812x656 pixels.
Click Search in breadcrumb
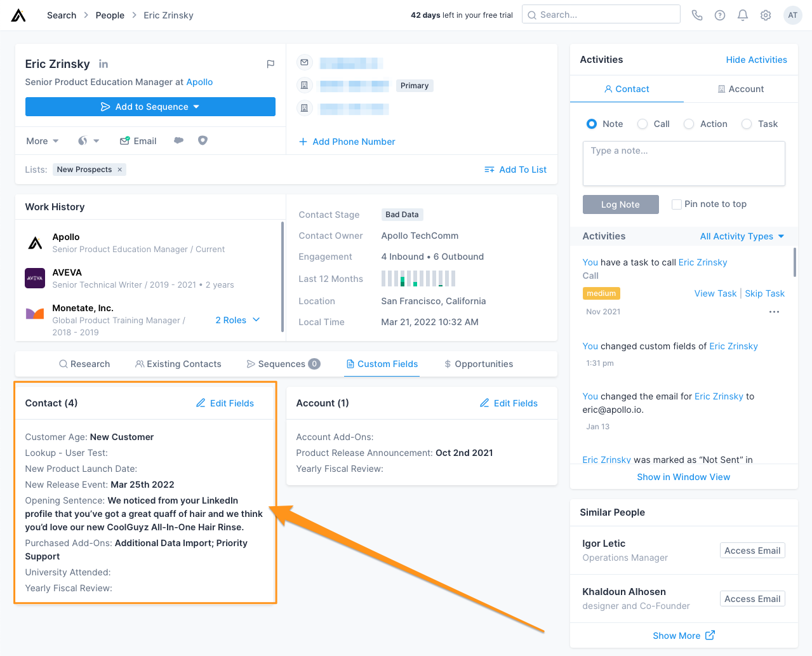(x=62, y=15)
